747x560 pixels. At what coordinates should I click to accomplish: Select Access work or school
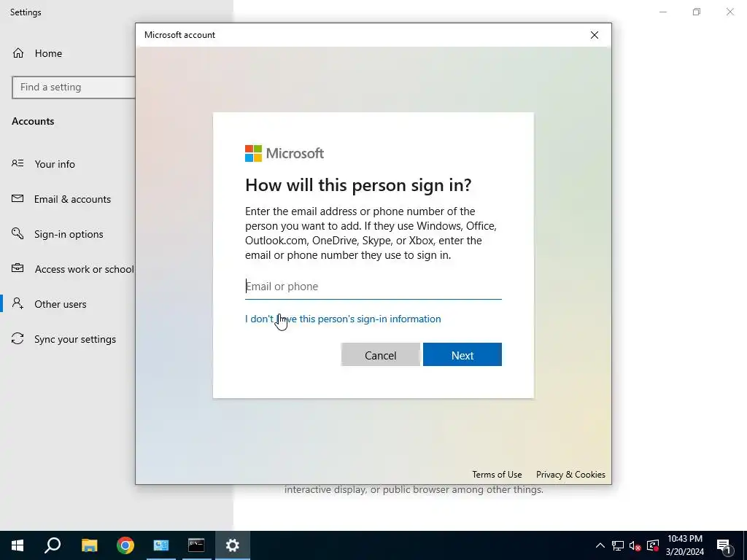(x=84, y=269)
